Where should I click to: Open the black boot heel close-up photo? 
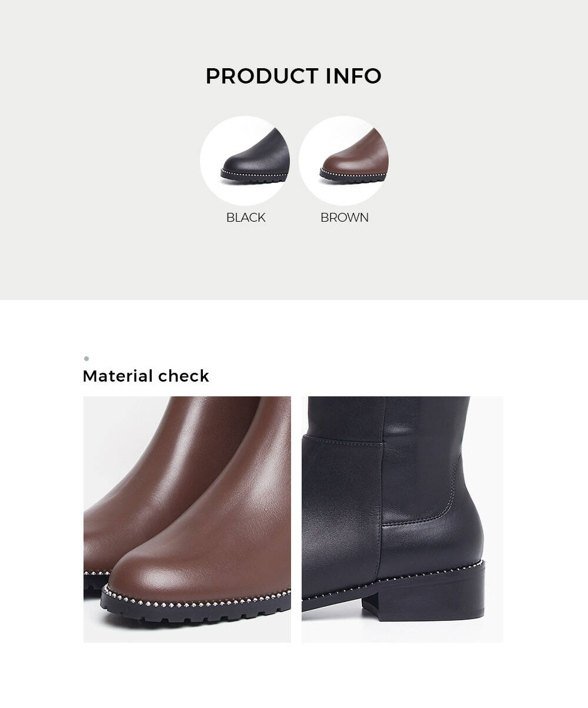402,519
